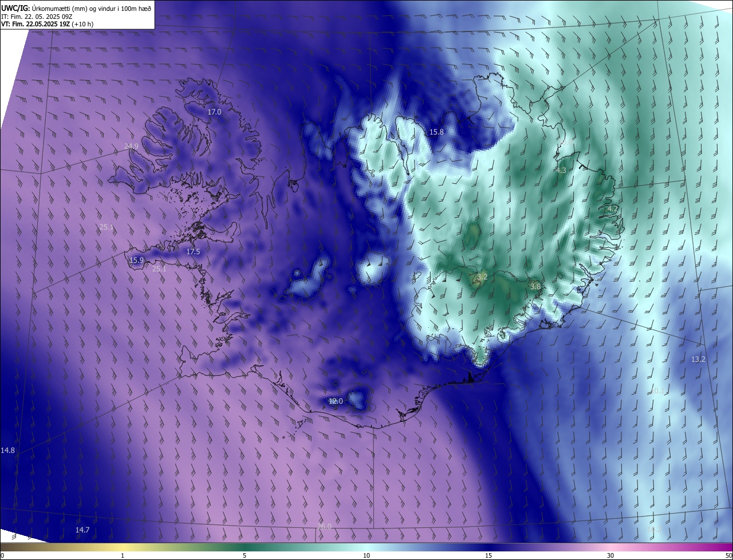This screenshot has height=560, width=733.
Task: Click the legend tick label '5'
Action: point(245,555)
